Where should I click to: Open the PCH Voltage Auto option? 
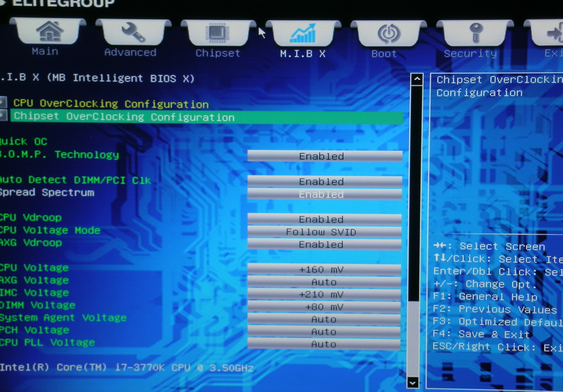[x=324, y=331]
